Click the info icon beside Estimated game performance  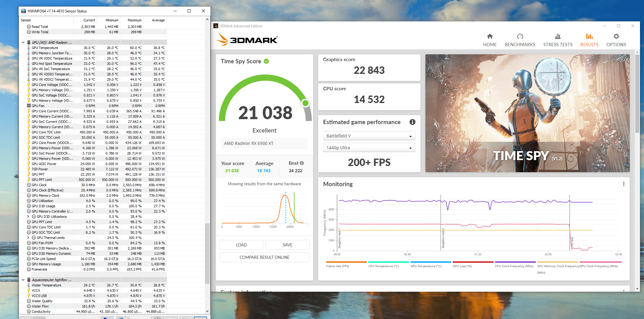pos(412,122)
